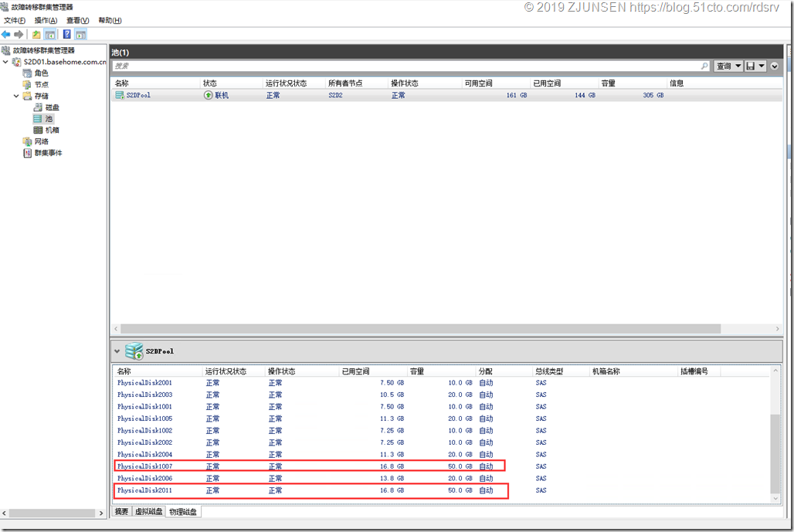
Task: Sort pools by 可用空间 column header
Action: [x=496, y=83]
